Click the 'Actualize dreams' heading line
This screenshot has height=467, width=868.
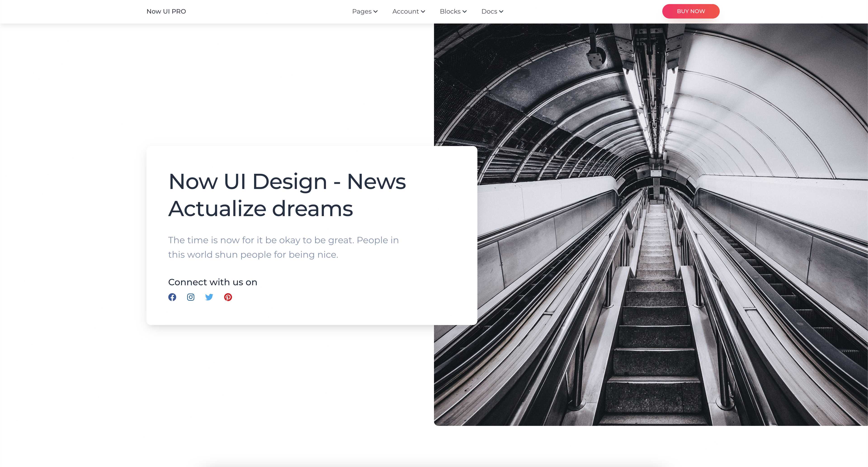click(x=260, y=209)
